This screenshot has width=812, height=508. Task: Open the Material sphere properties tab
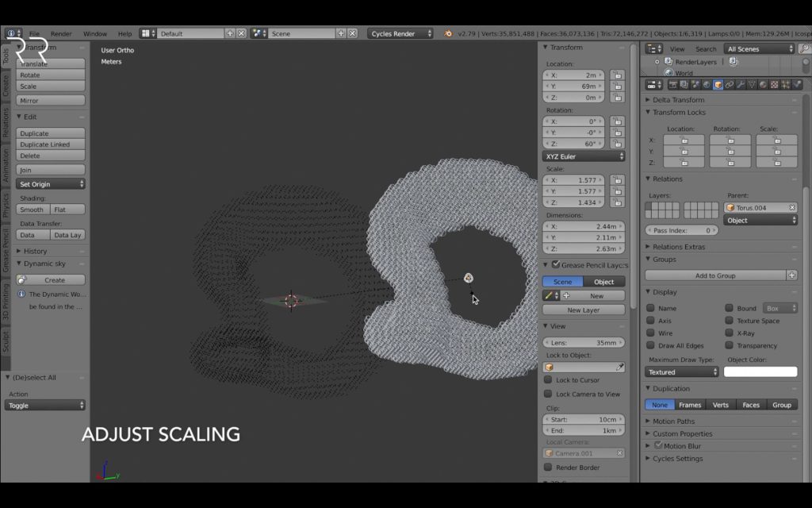click(x=764, y=84)
